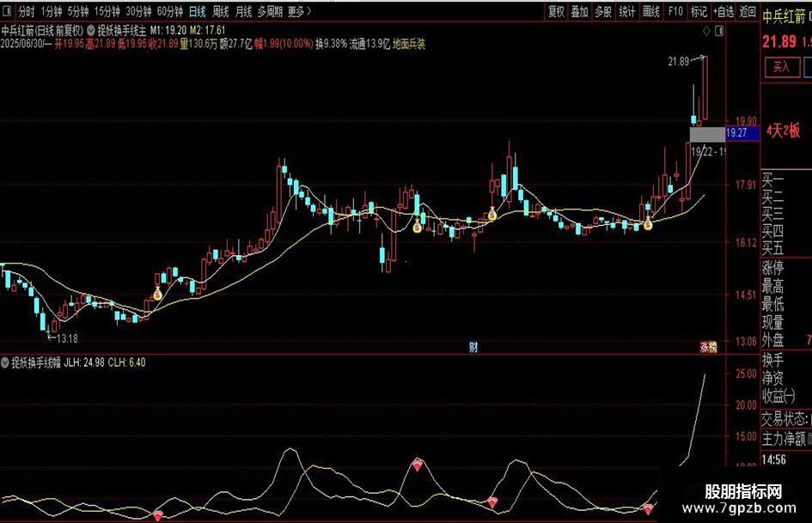
Task: Click the panel layout icon before 分时
Action: pyautogui.click(x=7, y=11)
